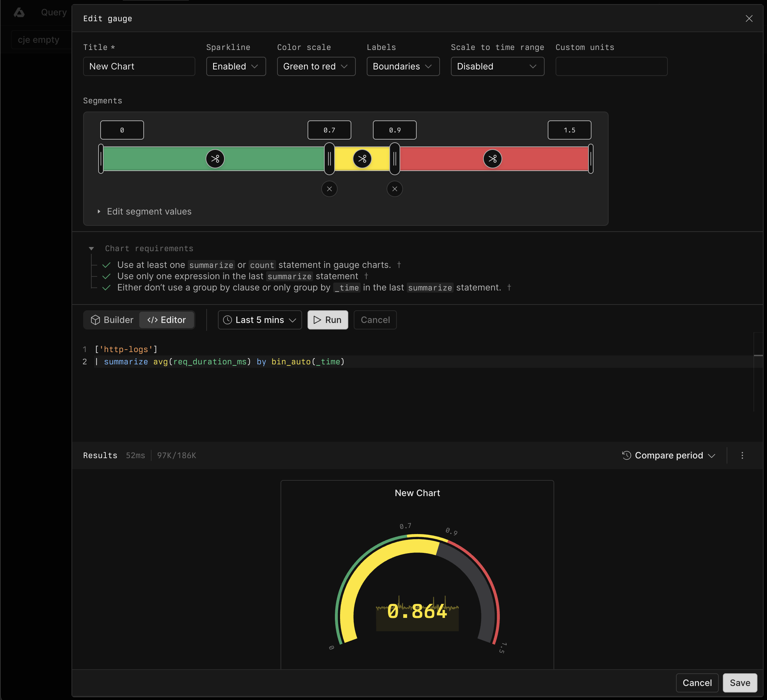
Task: Click the Title field containing New Chart
Action: [139, 66]
